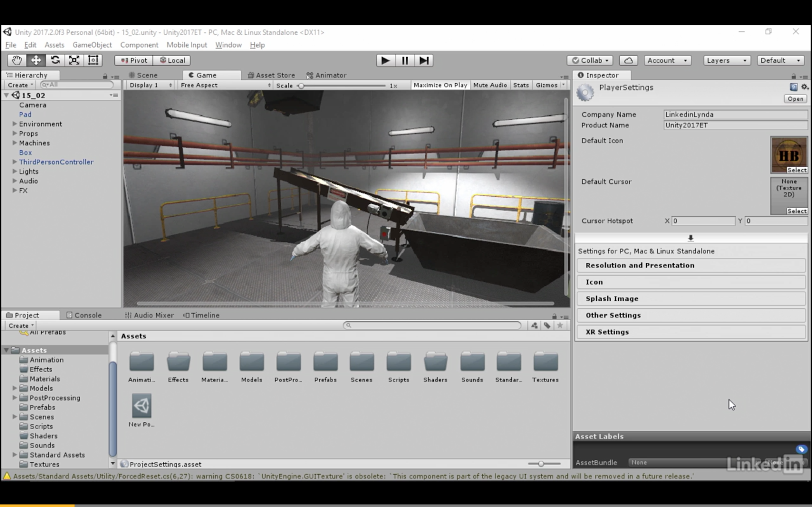Click the Open button in Inspector
Image resolution: width=812 pixels, height=507 pixels.
[795, 99]
